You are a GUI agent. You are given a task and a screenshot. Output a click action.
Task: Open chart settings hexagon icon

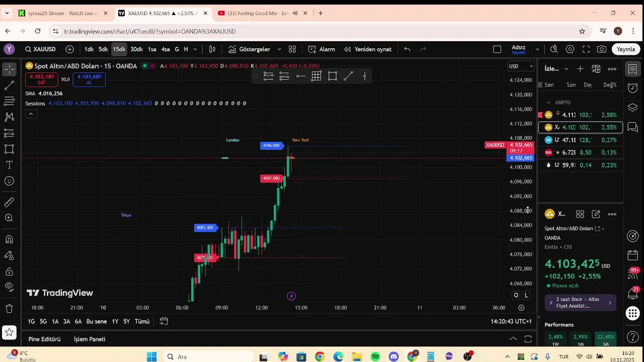point(570,49)
